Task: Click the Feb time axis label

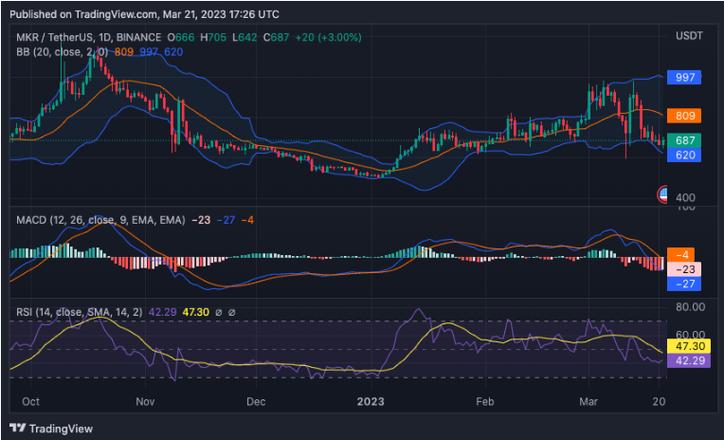Action: (485, 402)
